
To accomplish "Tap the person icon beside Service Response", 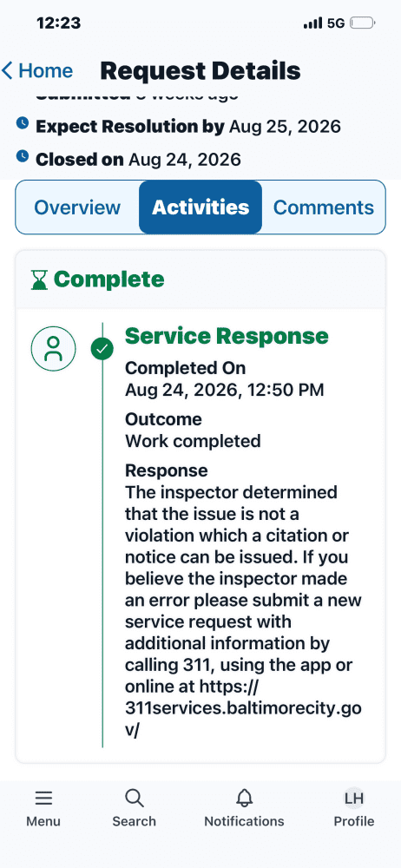I will pyautogui.click(x=53, y=349).
